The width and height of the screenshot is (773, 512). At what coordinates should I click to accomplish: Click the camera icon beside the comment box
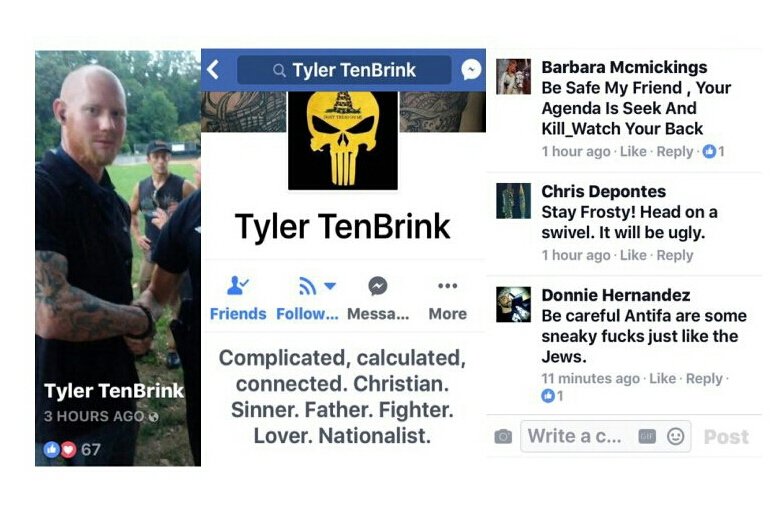click(503, 437)
